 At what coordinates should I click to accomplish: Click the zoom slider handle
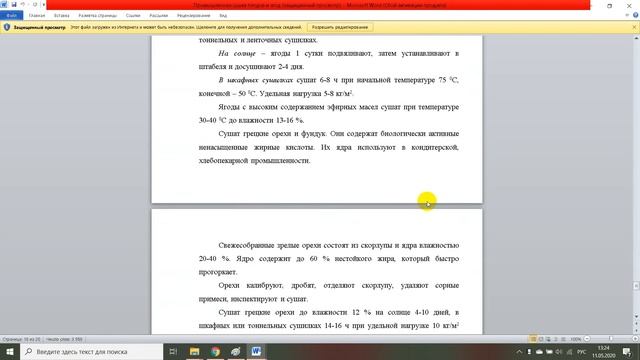click(611, 339)
